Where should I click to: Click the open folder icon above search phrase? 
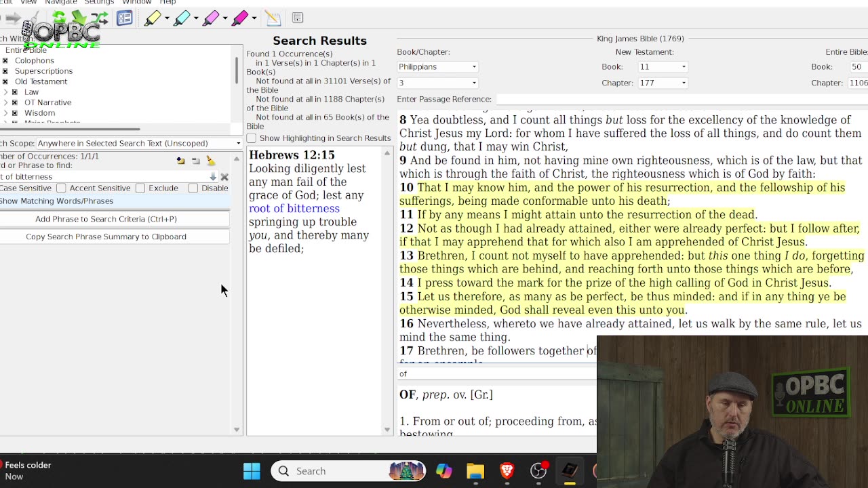tap(180, 161)
